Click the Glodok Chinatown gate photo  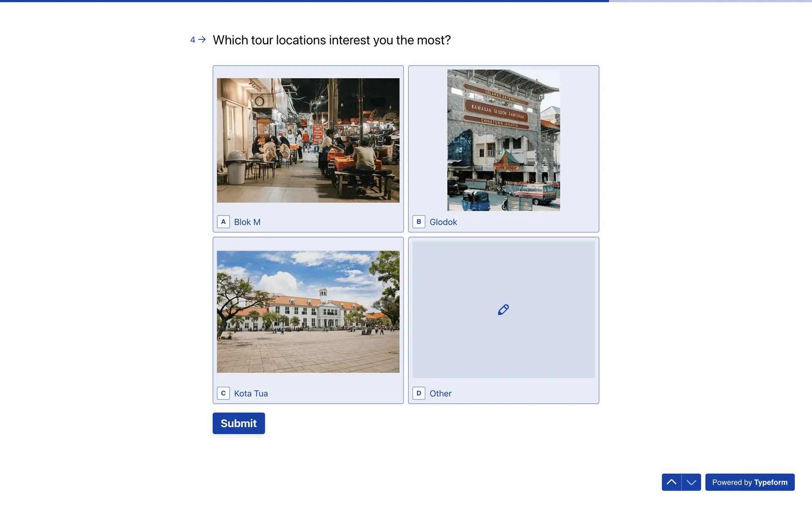(x=503, y=140)
